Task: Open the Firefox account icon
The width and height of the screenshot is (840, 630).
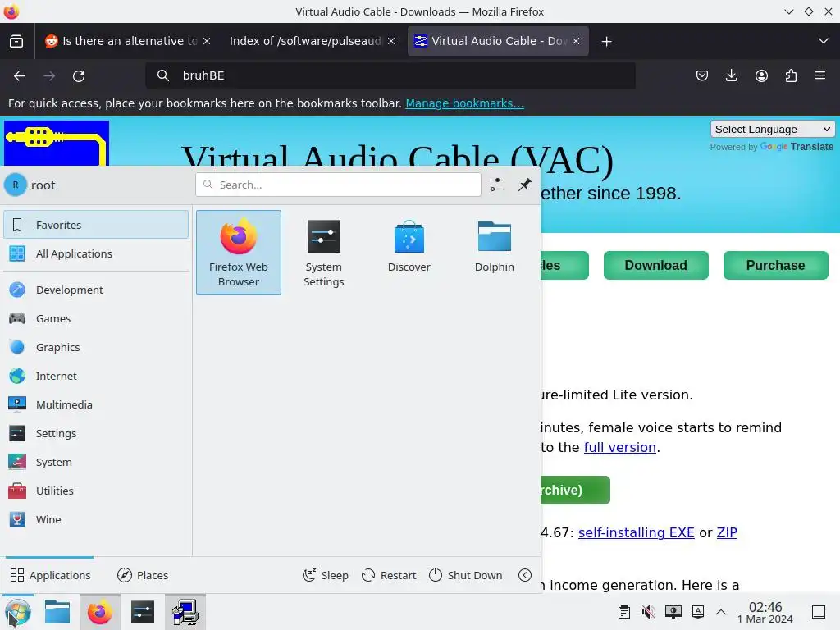Action: pos(761,75)
